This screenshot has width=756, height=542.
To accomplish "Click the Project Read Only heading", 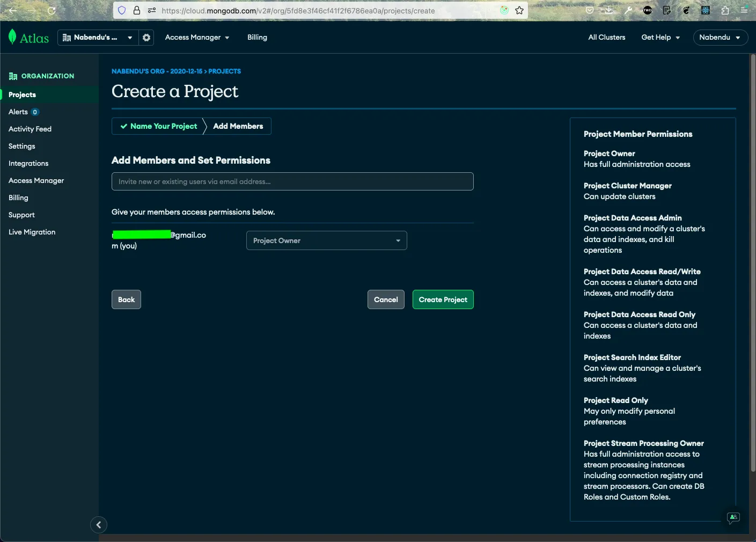I will point(616,400).
